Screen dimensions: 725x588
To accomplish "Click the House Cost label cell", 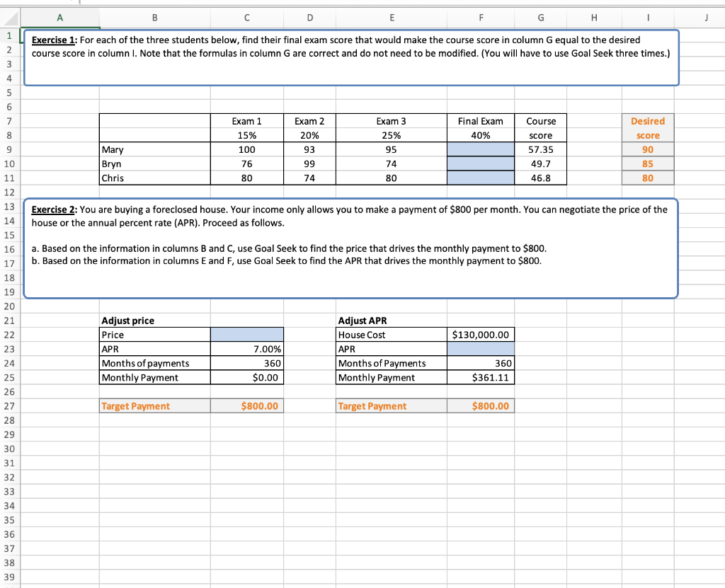I will tap(391, 335).
